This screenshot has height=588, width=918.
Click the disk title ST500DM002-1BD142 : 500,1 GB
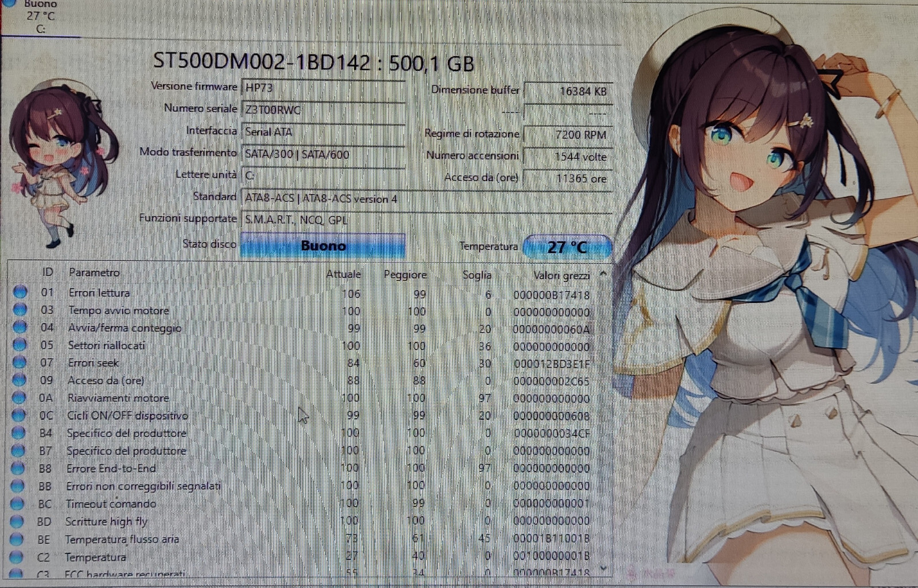(314, 62)
